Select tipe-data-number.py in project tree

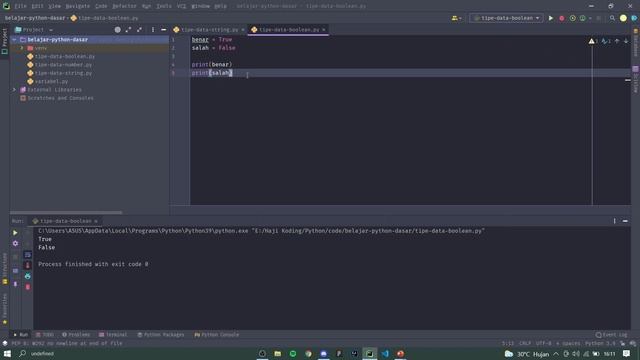point(63,65)
